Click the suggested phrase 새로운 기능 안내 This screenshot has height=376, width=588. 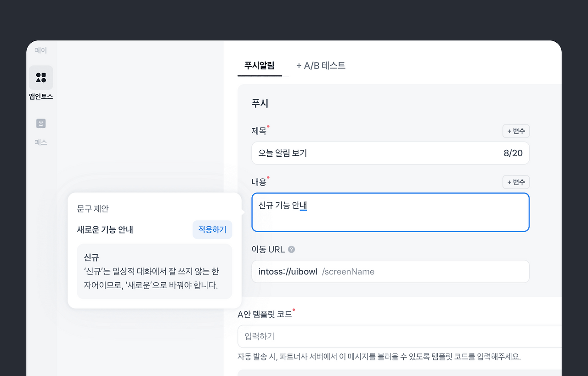point(105,230)
